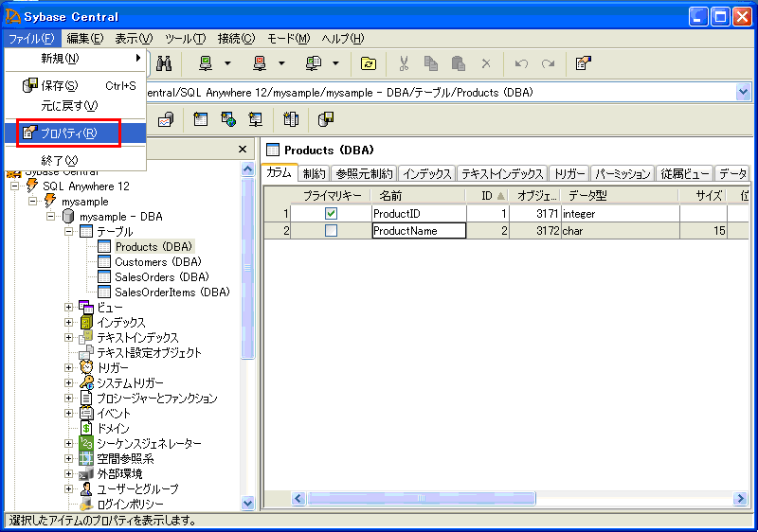Switch to the インデックス tab

click(426, 174)
